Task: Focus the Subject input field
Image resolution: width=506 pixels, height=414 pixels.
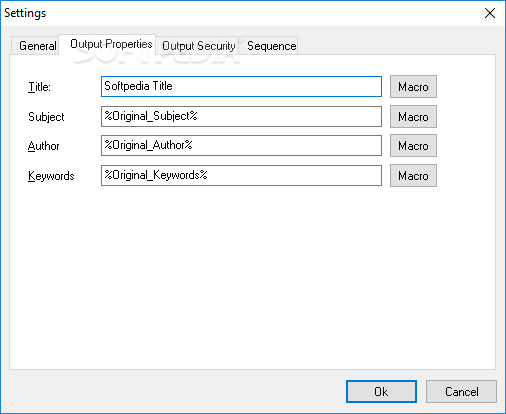Action: point(241,116)
